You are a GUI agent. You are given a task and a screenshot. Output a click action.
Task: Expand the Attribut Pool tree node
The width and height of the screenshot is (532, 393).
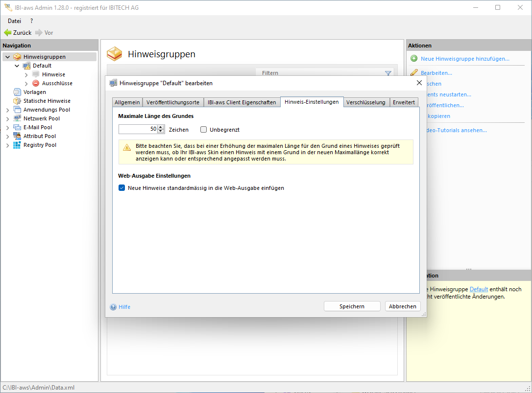[x=7, y=136]
